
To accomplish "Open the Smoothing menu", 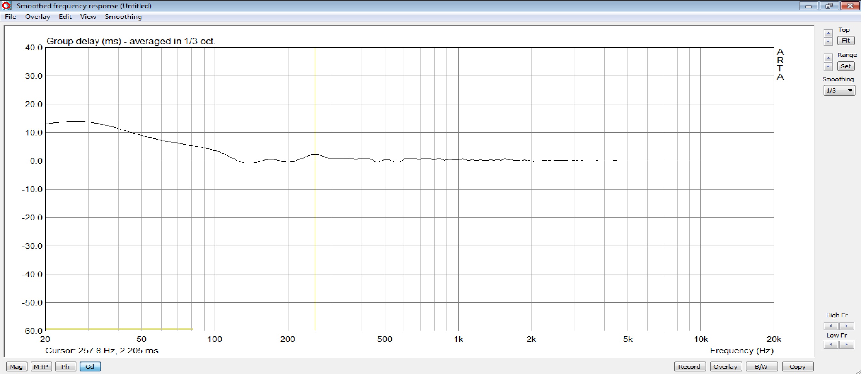I will click(123, 17).
